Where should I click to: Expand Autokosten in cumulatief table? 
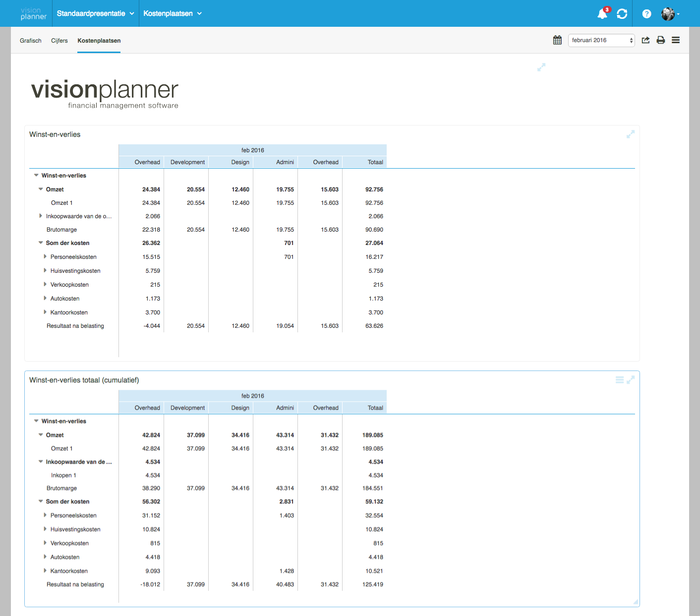45,556
